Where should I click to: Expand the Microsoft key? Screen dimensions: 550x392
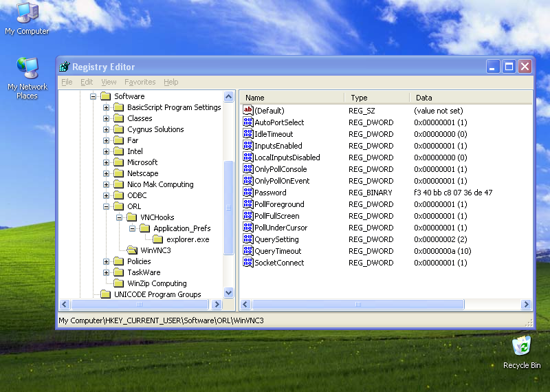(x=106, y=162)
